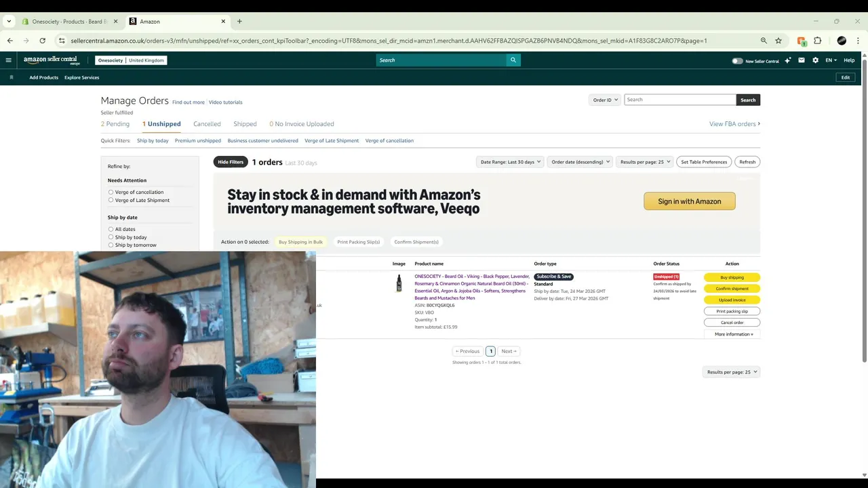Select the Verge of Late Shipment radio button

(111, 200)
